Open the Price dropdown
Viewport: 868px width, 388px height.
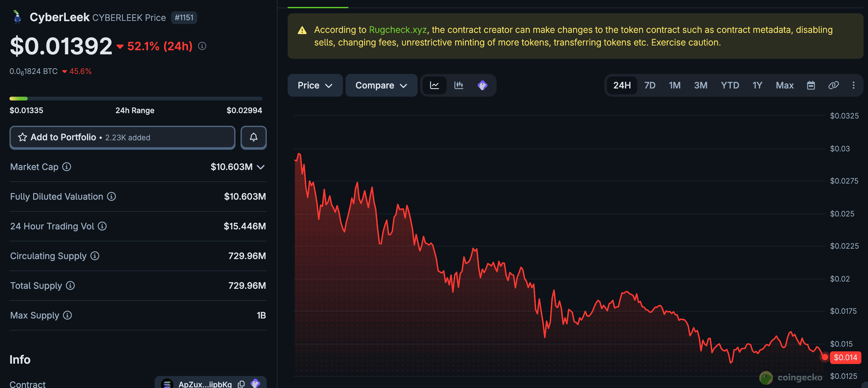[315, 85]
